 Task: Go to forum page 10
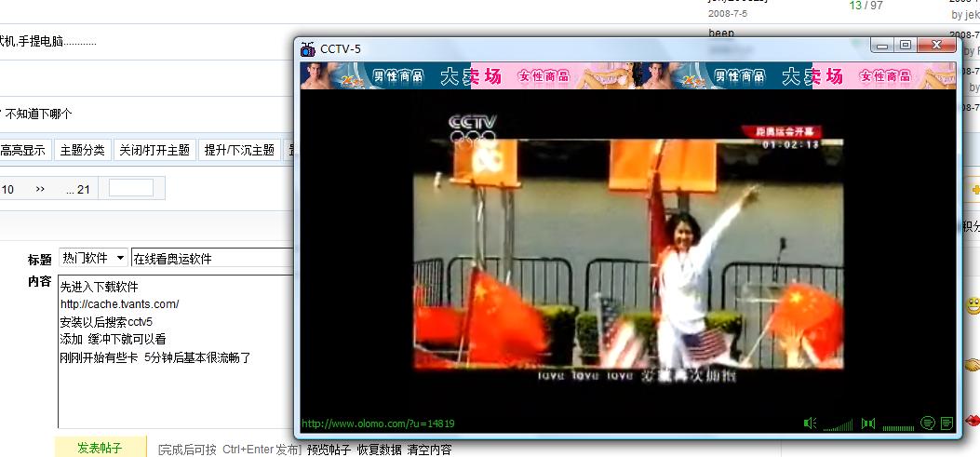(8, 189)
